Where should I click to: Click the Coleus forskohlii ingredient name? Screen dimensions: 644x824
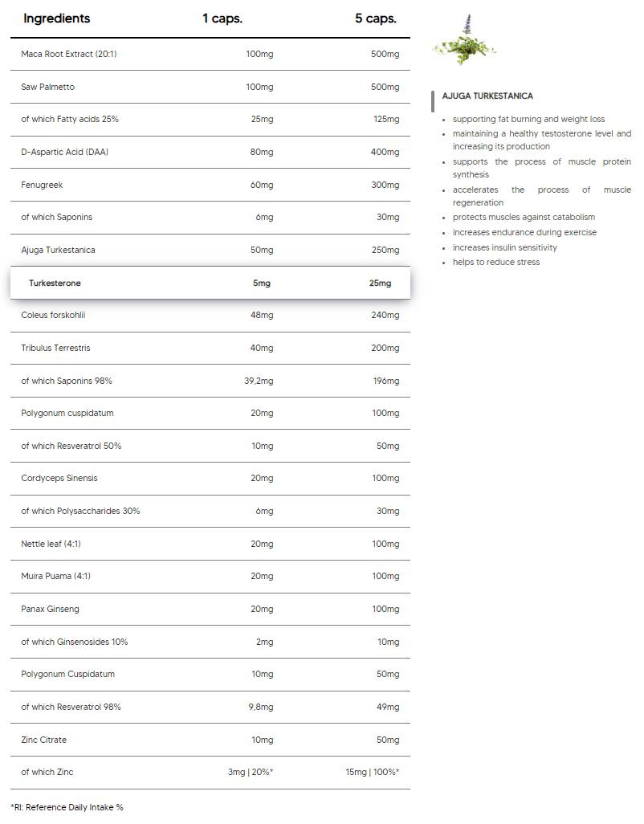pos(53,315)
